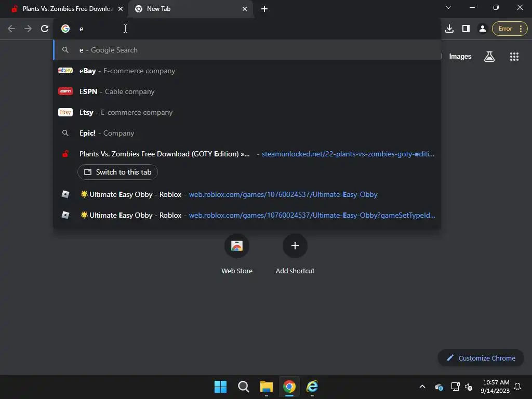Open the Downloads icon in toolbar
The height and width of the screenshot is (399, 532).
point(449,29)
